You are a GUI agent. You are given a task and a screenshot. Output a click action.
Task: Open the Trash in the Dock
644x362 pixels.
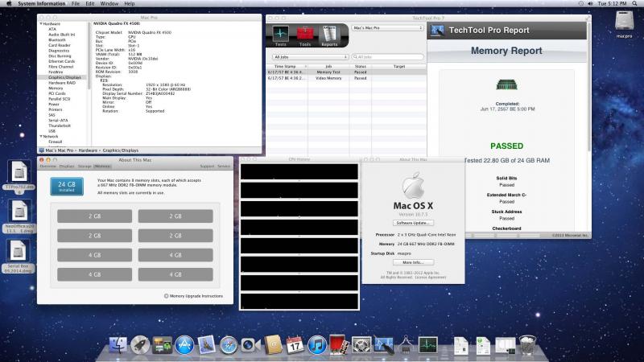527,346
